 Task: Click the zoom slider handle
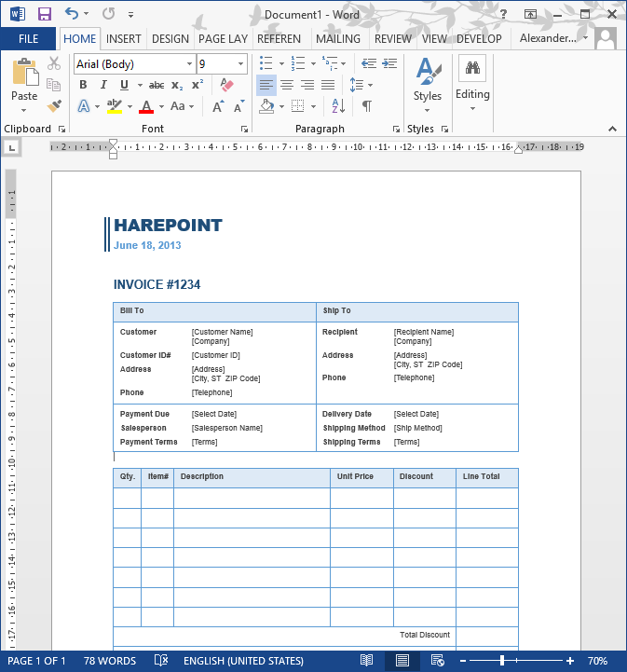[x=502, y=661]
